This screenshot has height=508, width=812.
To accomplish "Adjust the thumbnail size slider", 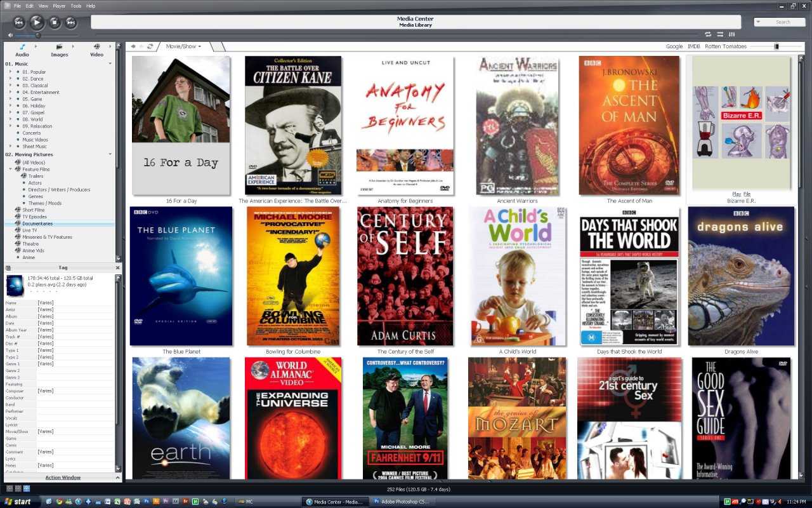I will click(776, 46).
